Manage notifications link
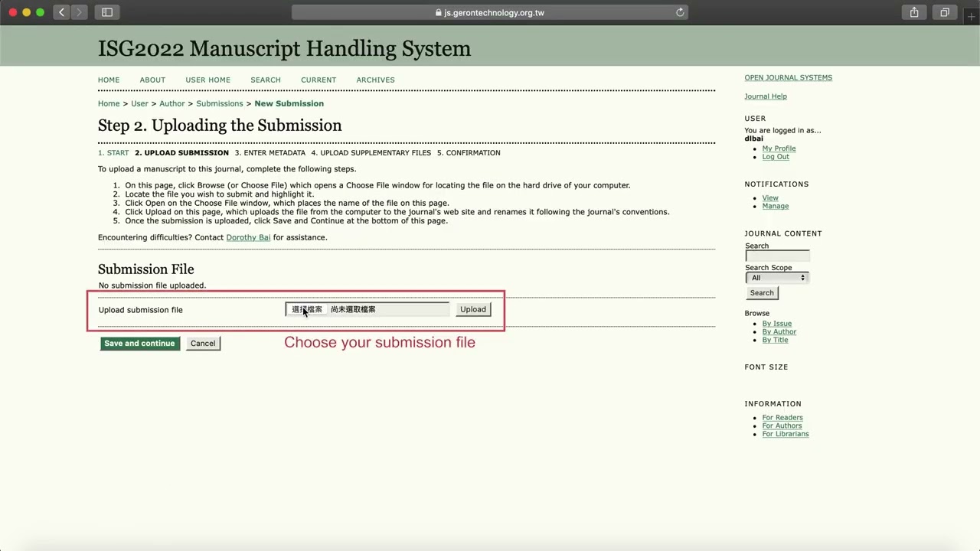This screenshot has width=980, height=551. [775, 206]
